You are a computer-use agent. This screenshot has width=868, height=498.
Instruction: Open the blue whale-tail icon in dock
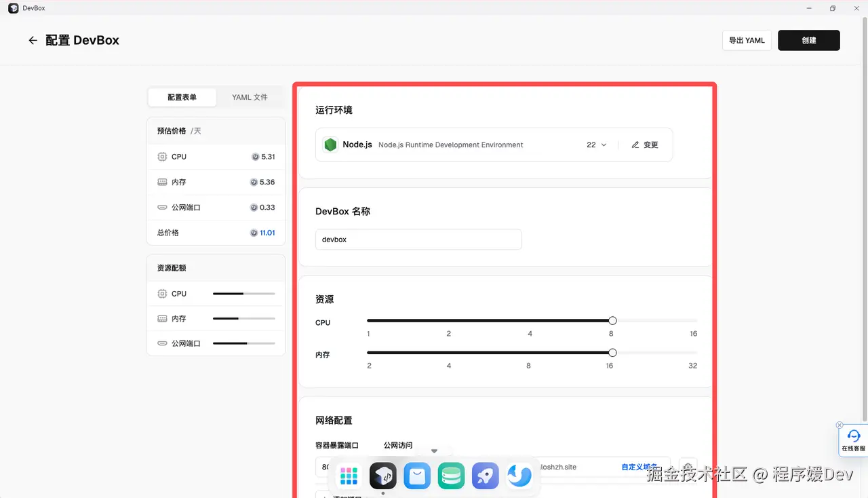tap(519, 476)
